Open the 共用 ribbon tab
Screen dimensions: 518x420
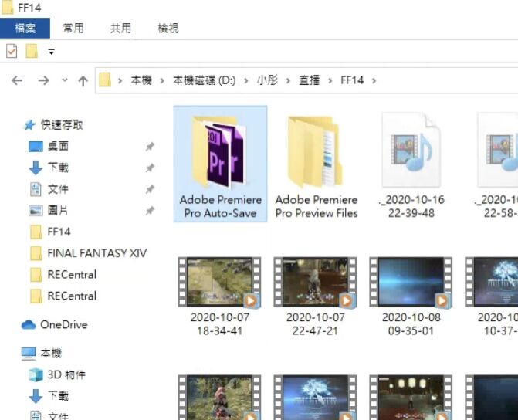[120, 28]
